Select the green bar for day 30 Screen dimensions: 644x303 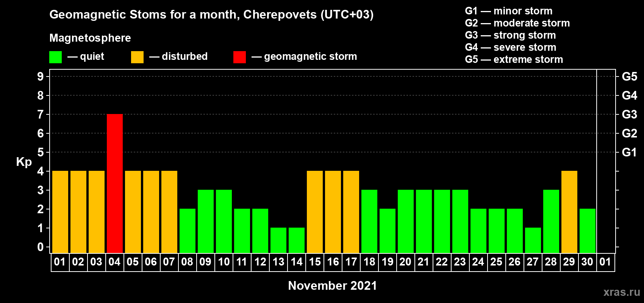tap(588, 231)
